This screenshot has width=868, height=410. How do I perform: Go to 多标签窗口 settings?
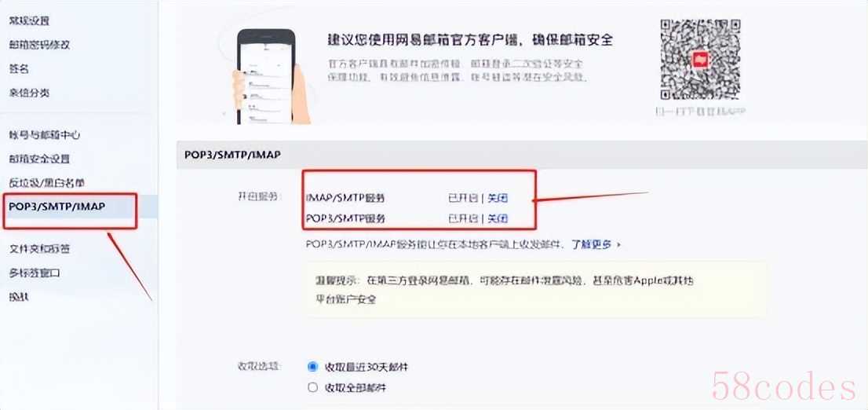pyautogui.click(x=35, y=273)
